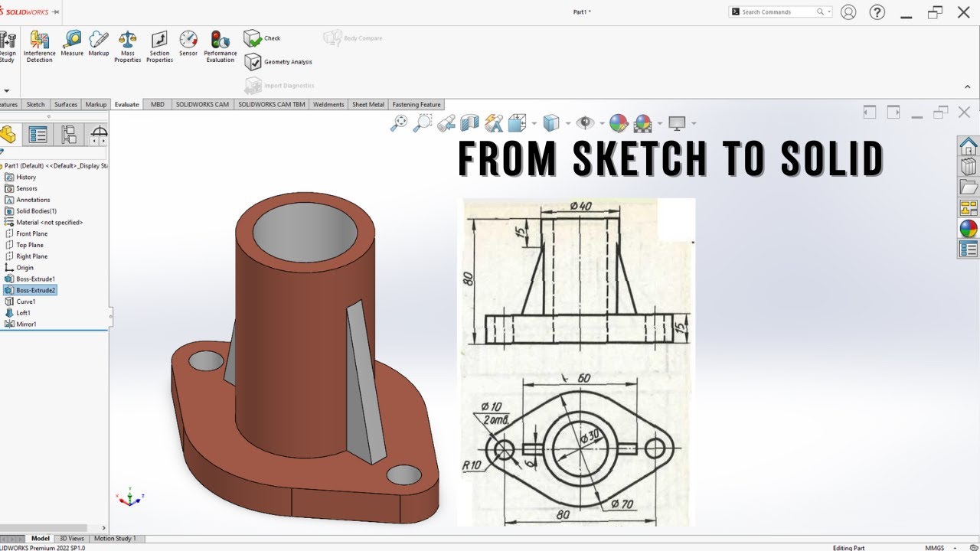This screenshot has height=551, width=980.
Task: Open the Help question mark icon
Action: [877, 12]
